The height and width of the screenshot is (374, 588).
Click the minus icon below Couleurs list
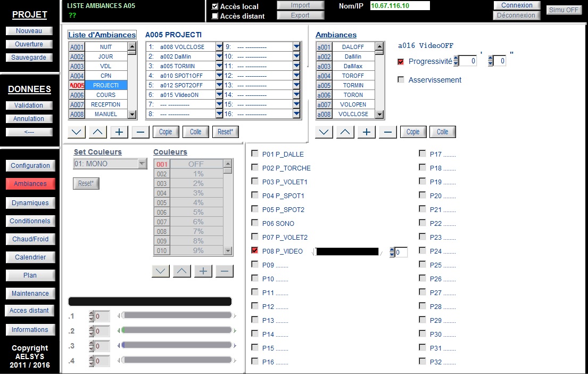(224, 271)
